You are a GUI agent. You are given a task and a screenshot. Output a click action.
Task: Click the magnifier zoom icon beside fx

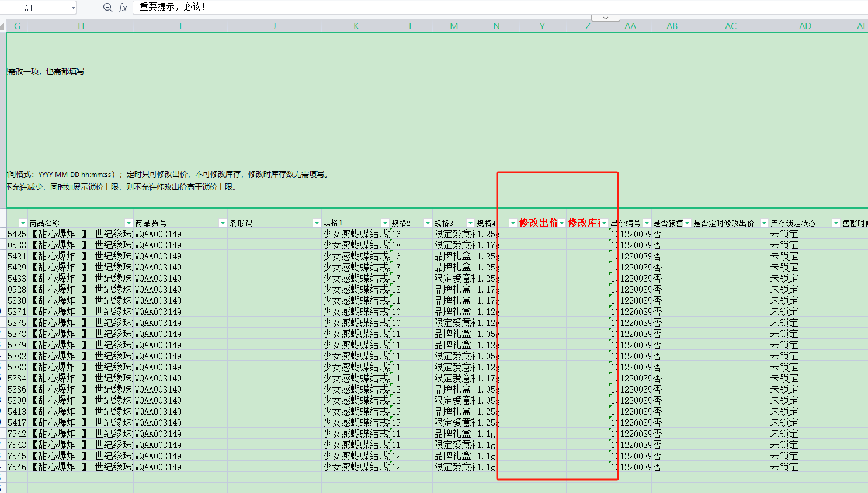click(x=107, y=8)
